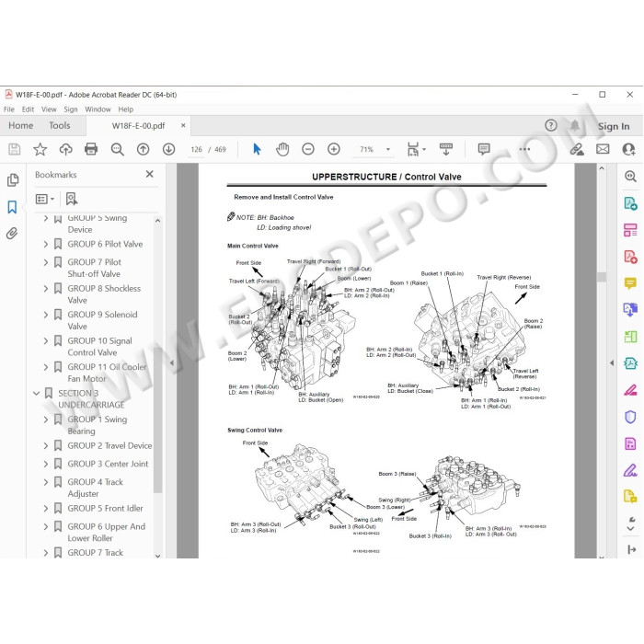Select GROUP 4 Track Adjuster bookmark
The height and width of the screenshot is (644, 644).
[x=96, y=488]
